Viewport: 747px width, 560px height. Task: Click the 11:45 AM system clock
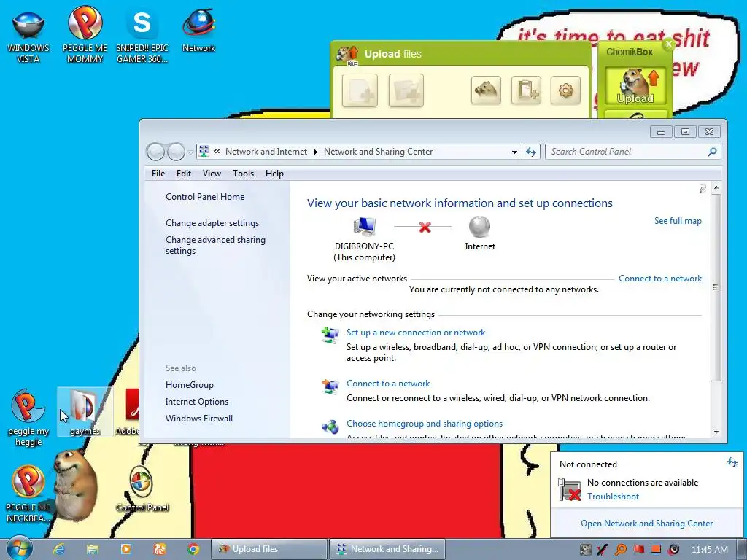[709, 550]
